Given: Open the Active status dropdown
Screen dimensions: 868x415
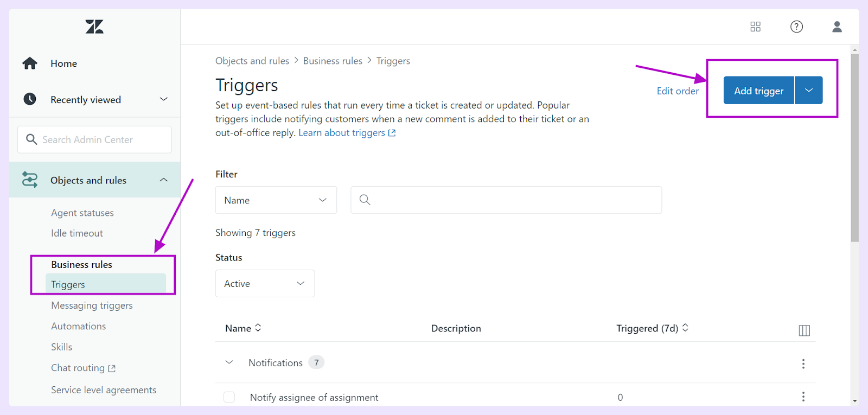Looking at the screenshot, I should [x=265, y=284].
